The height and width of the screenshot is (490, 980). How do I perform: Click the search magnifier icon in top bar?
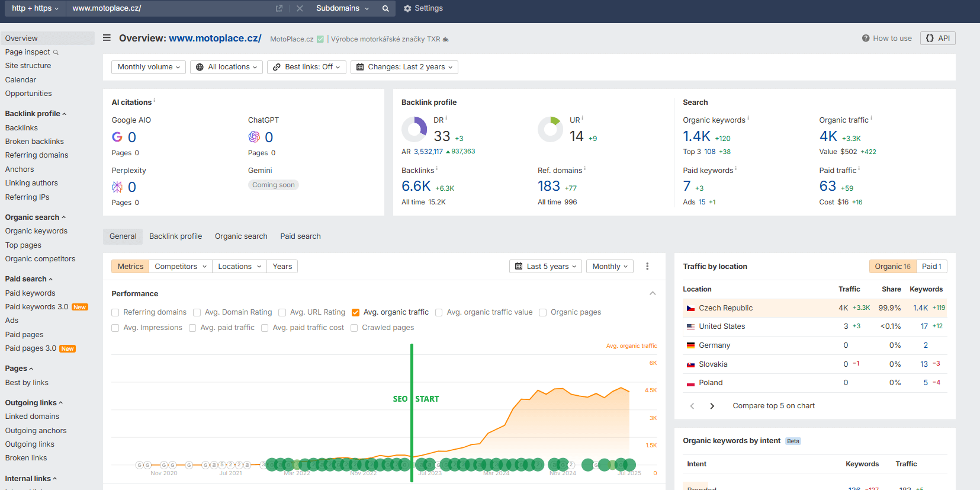point(385,8)
